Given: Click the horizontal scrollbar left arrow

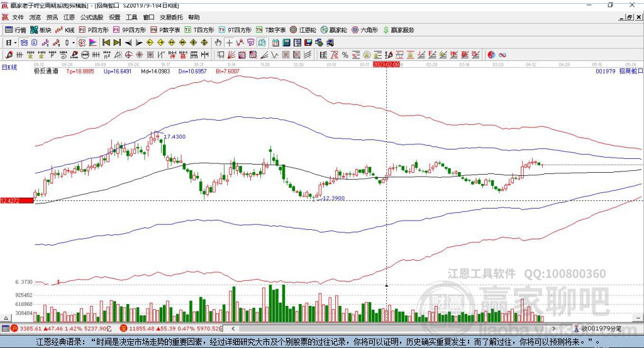Looking at the screenshot, I should 233,329.
